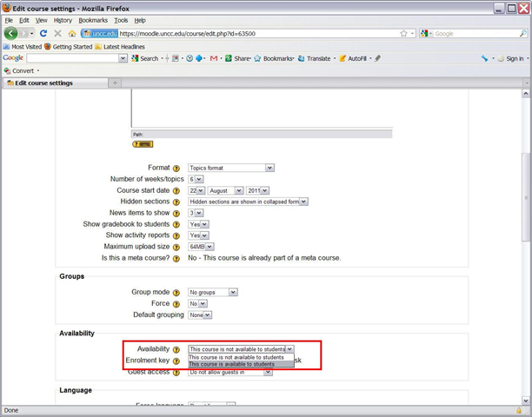Open help for Availability setting
The image size is (532, 417).
pos(176,349)
